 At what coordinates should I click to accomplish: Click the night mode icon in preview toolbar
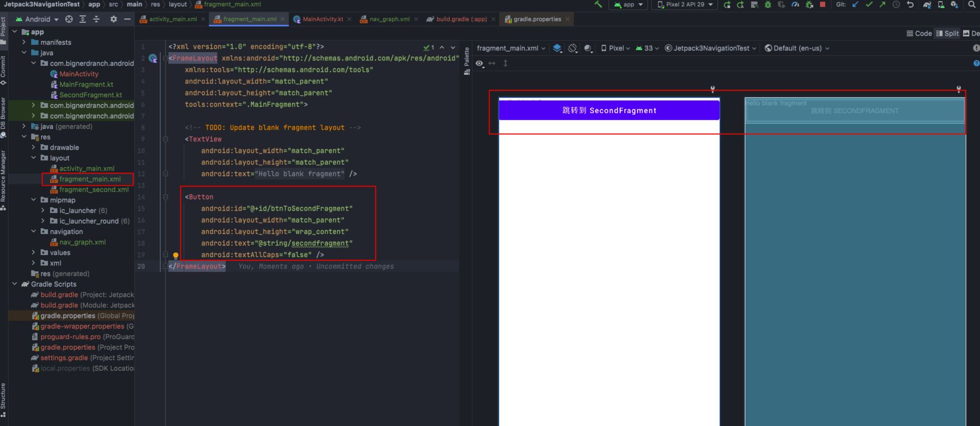coord(588,48)
